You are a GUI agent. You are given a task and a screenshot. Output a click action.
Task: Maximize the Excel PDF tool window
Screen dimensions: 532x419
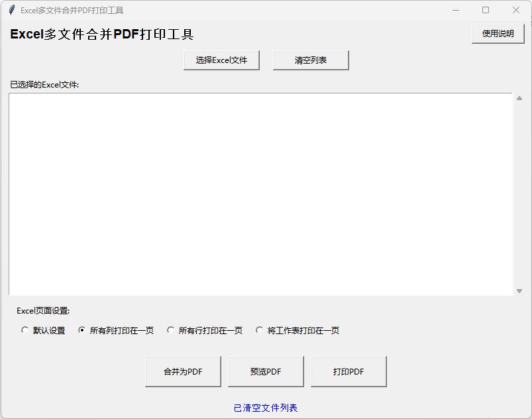(x=486, y=10)
